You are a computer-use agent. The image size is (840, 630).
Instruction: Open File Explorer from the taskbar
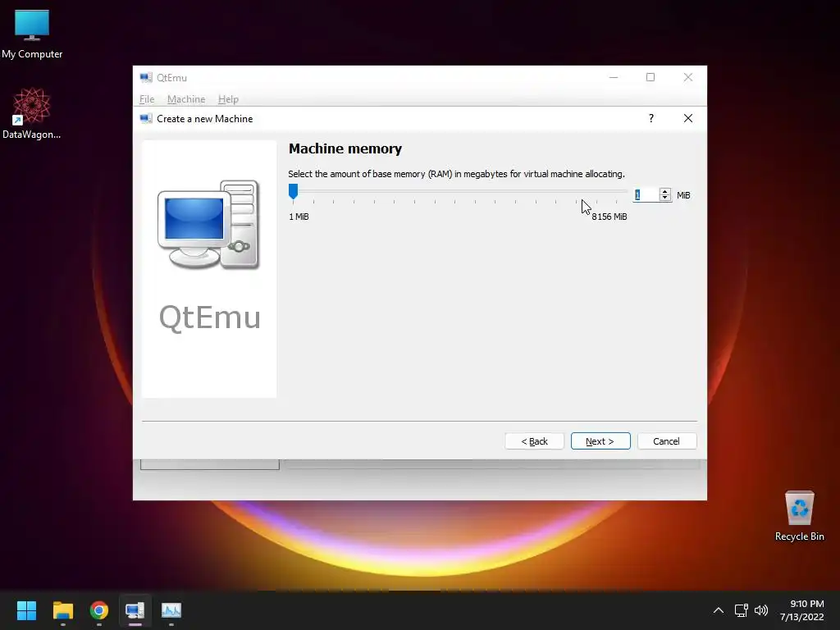(x=62, y=610)
